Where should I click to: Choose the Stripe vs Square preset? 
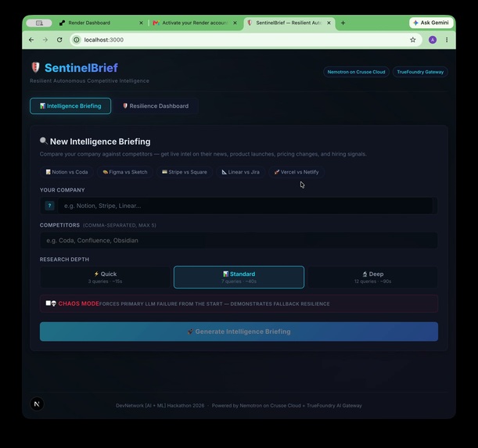click(x=185, y=172)
